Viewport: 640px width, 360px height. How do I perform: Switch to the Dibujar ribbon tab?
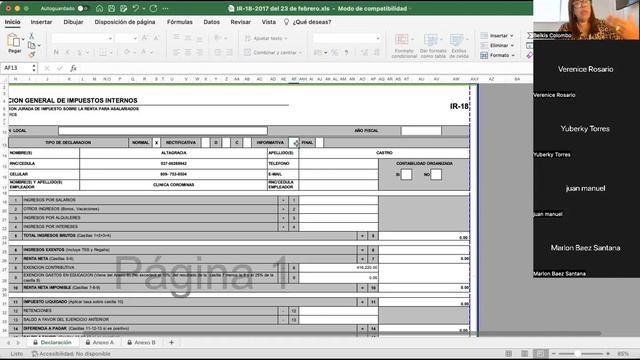point(73,22)
